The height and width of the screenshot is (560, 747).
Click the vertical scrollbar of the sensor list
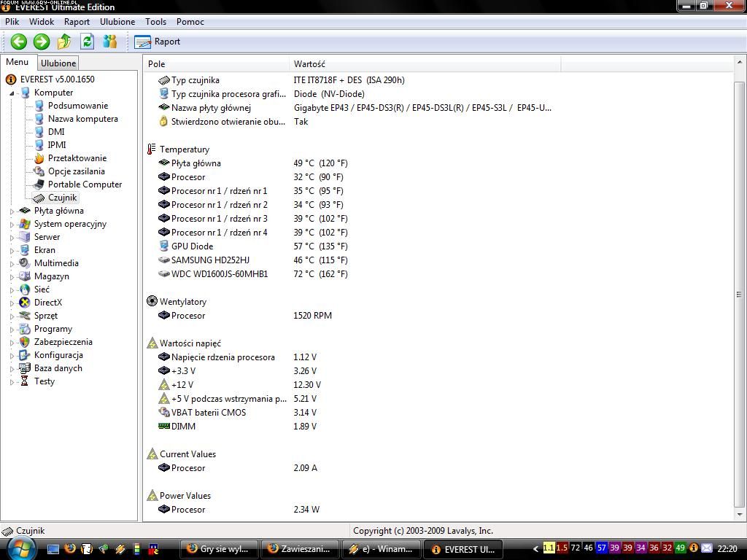click(x=740, y=294)
